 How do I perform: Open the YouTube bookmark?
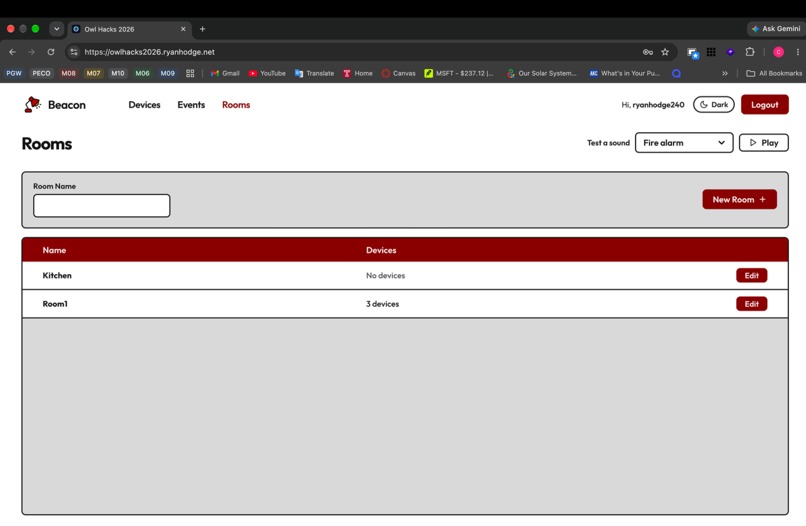267,74
